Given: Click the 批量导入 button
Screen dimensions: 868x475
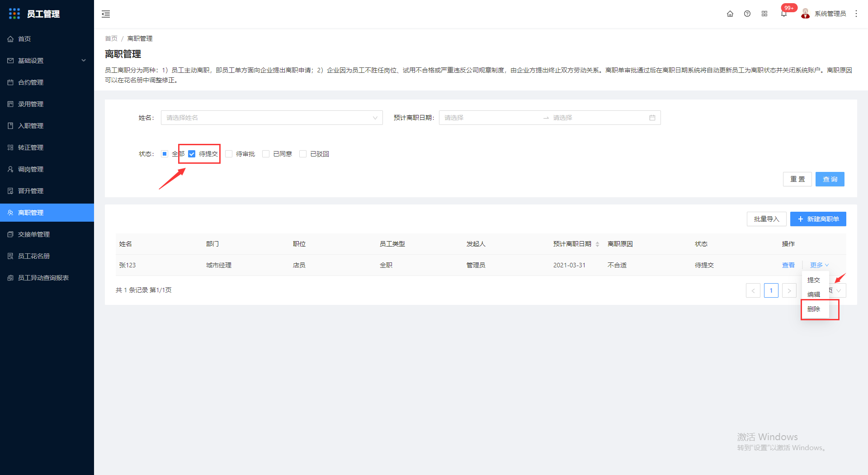Looking at the screenshot, I should pos(767,219).
